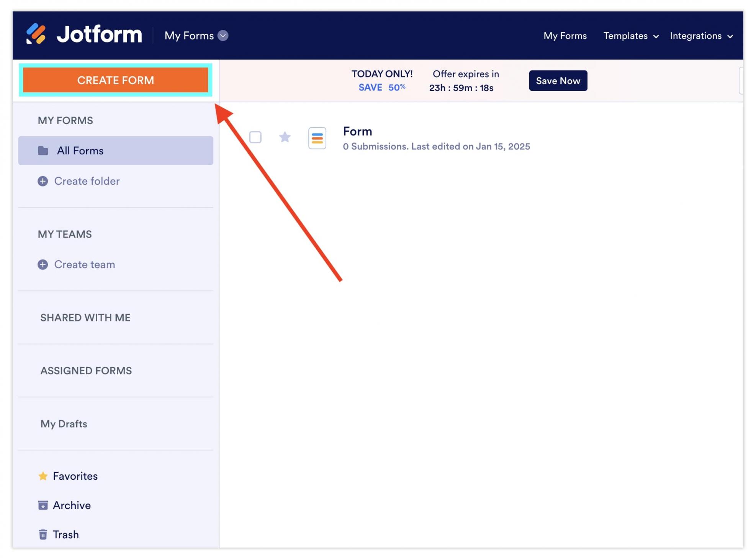Select Shared With Me section
The height and width of the screenshot is (559, 756).
click(x=85, y=318)
